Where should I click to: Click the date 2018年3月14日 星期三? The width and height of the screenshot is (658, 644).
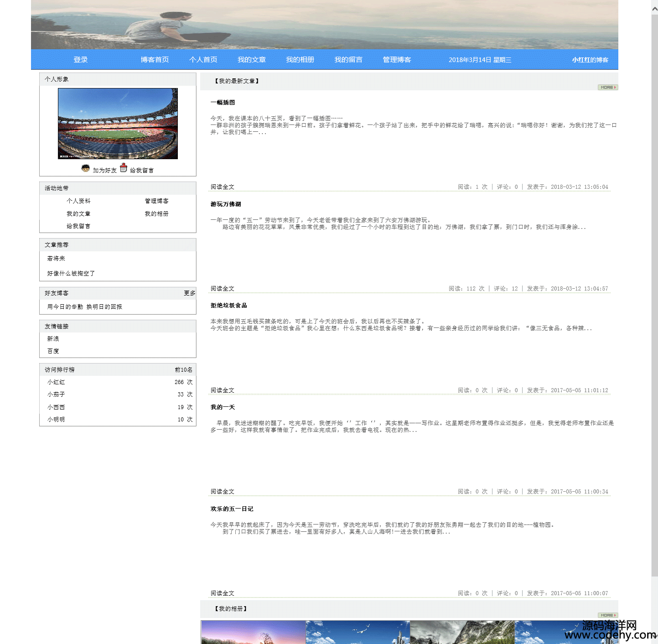tap(480, 60)
